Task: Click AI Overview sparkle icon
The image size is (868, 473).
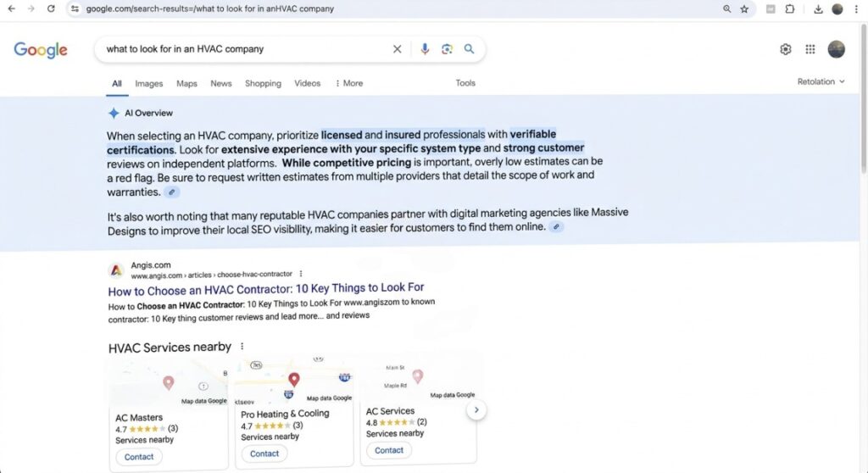Action: pos(114,113)
